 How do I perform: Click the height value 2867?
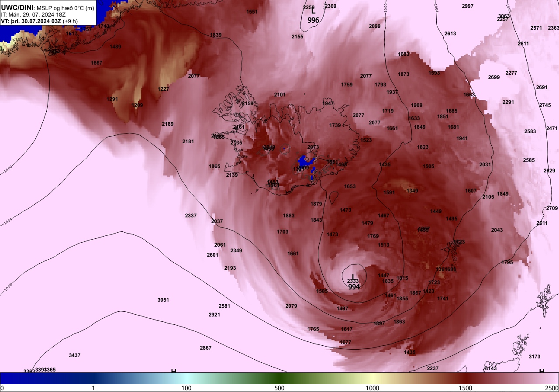click(206, 348)
